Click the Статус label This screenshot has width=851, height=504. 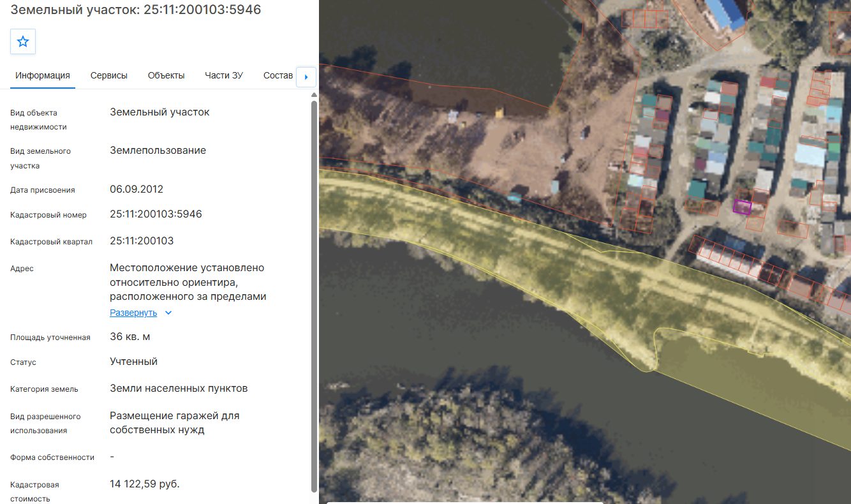pyautogui.click(x=23, y=362)
